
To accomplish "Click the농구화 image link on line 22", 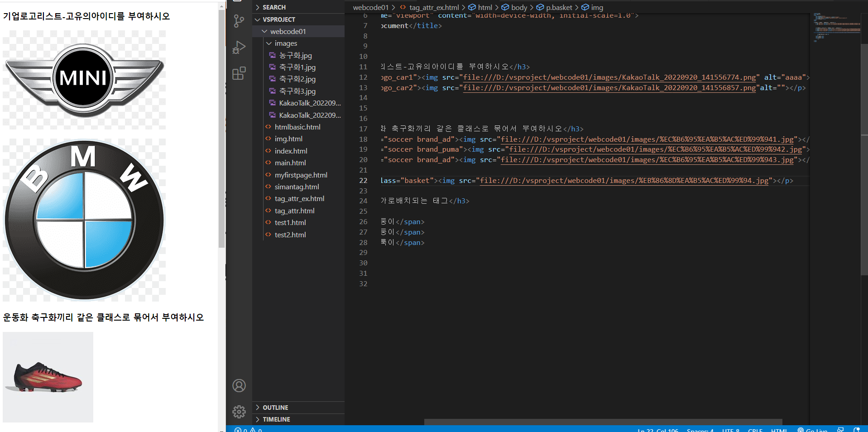I will coord(624,181).
